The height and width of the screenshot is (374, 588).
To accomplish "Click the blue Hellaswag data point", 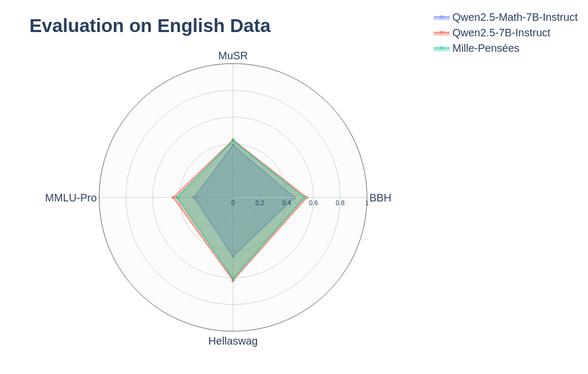I will pos(233,256).
